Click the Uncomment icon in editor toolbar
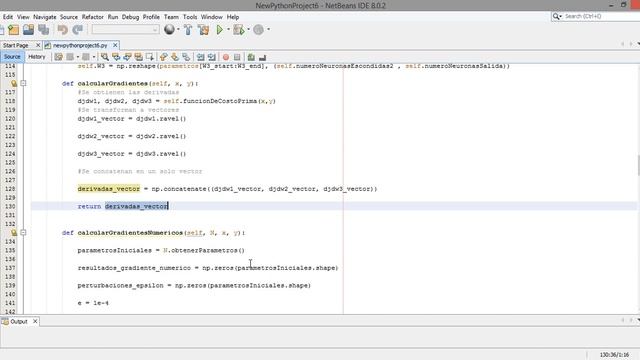This screenshot has height=360, width=640. 262,57
